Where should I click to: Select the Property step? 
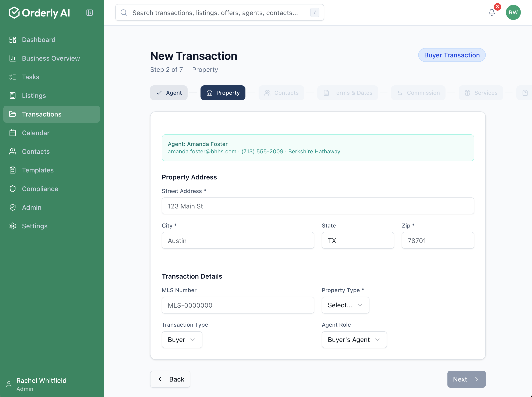click(223, 93)
